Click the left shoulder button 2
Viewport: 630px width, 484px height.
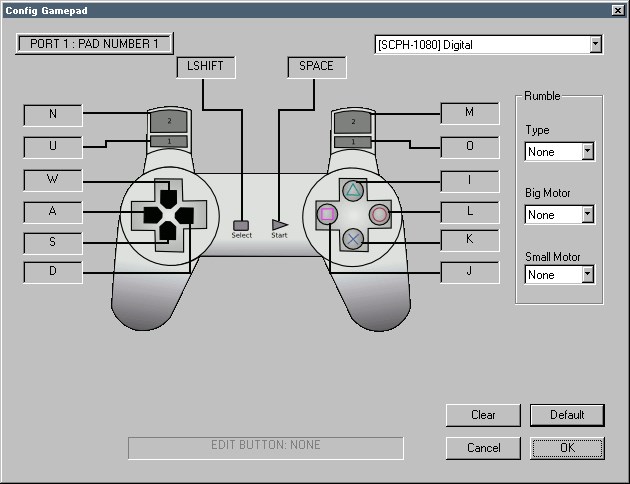tap(169, 121)
